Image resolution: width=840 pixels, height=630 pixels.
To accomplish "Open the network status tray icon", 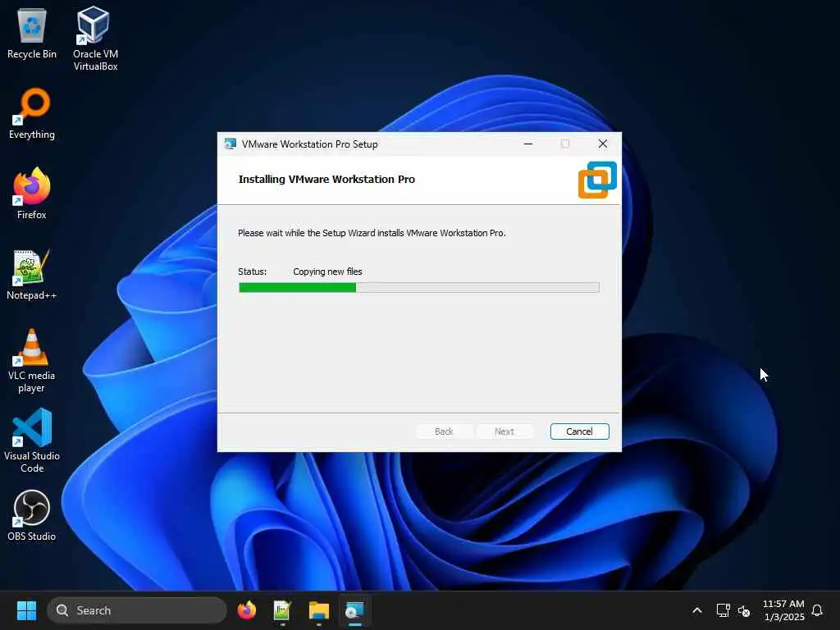I will point(723,610).
